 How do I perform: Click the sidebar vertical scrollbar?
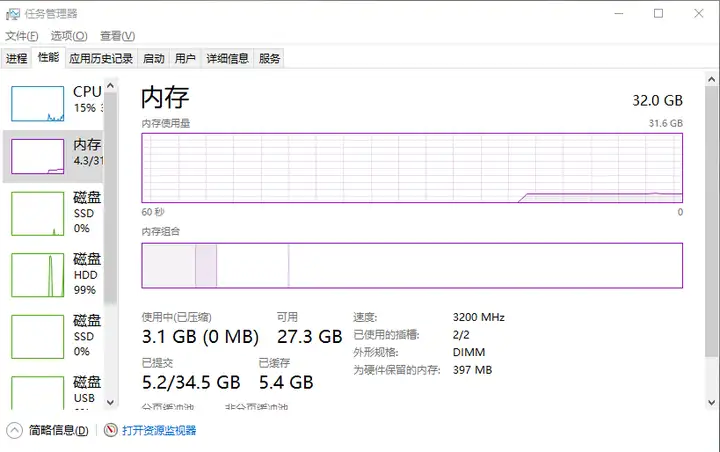(126, 240)
